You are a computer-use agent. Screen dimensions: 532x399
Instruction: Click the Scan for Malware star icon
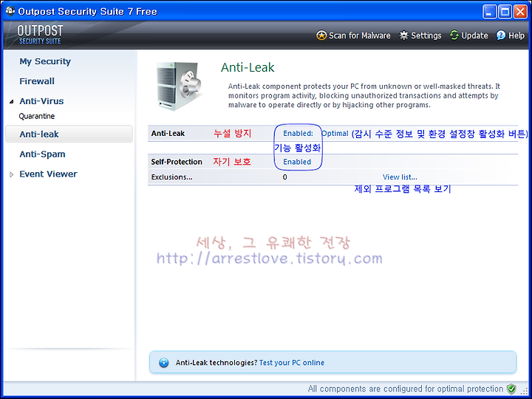[x=321, y=35]
